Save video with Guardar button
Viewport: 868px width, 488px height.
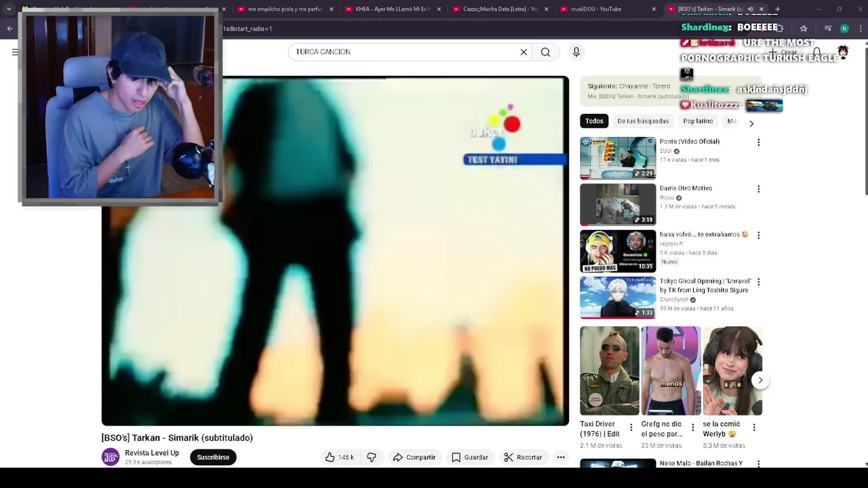(470, 457)
